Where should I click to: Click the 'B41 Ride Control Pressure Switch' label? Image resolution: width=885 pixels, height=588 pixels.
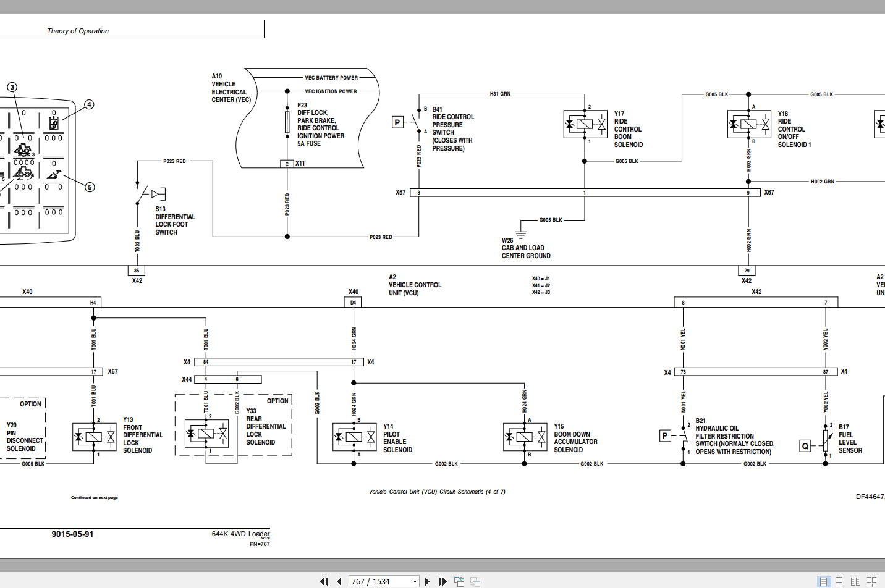tap(453, 128)
